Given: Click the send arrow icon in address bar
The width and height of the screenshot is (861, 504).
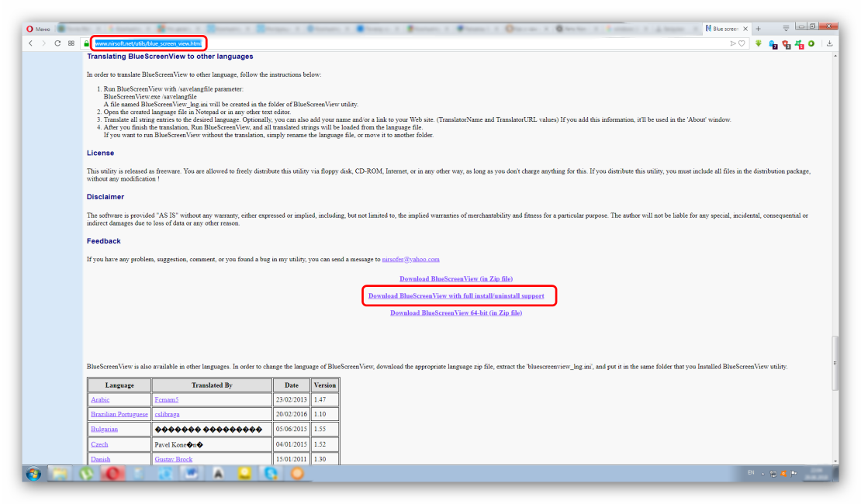Looking at the screenshot, I should pos(732,43).
